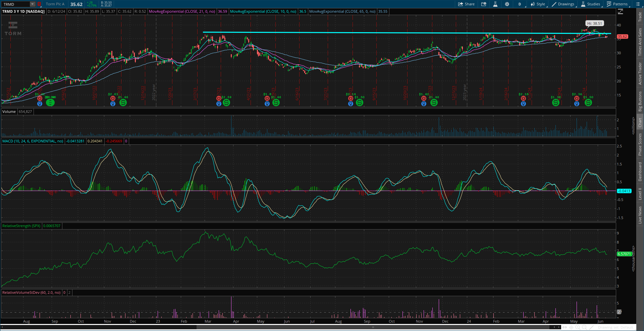Click the TRMD 3 Y 1D [NASDAQ] chart title
The image size is (644, 331).
click(x=23, y=11)
